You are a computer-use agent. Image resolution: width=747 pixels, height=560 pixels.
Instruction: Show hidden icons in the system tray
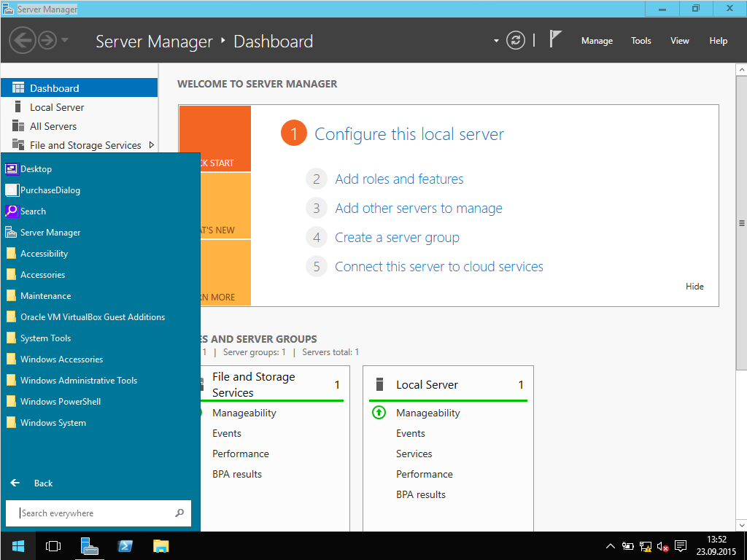pyautogui.click(x=610, y=545)
